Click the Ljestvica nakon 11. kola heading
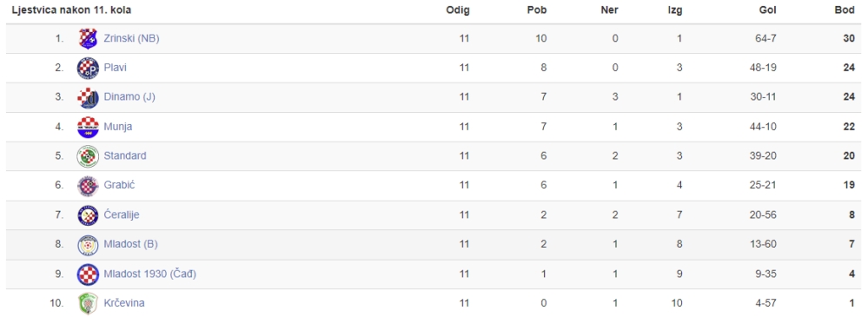This screenshot has width=868, height=317. pyautogui.click(x=72, y=10)
